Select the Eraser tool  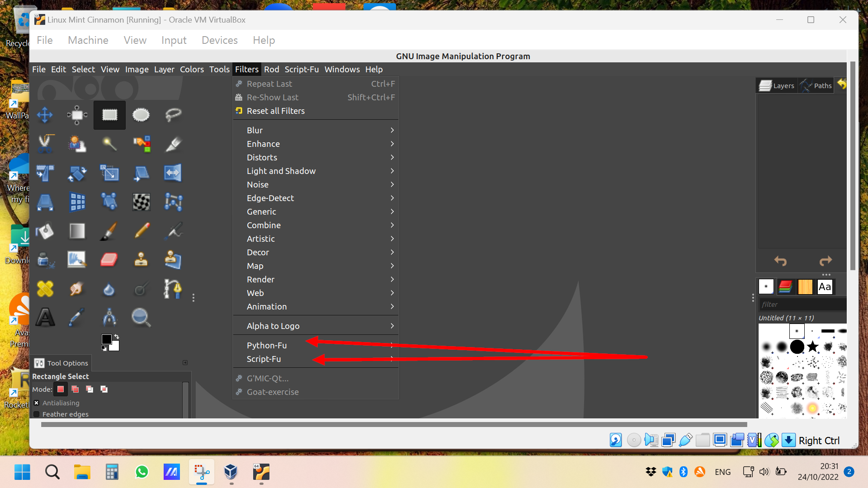109,260
